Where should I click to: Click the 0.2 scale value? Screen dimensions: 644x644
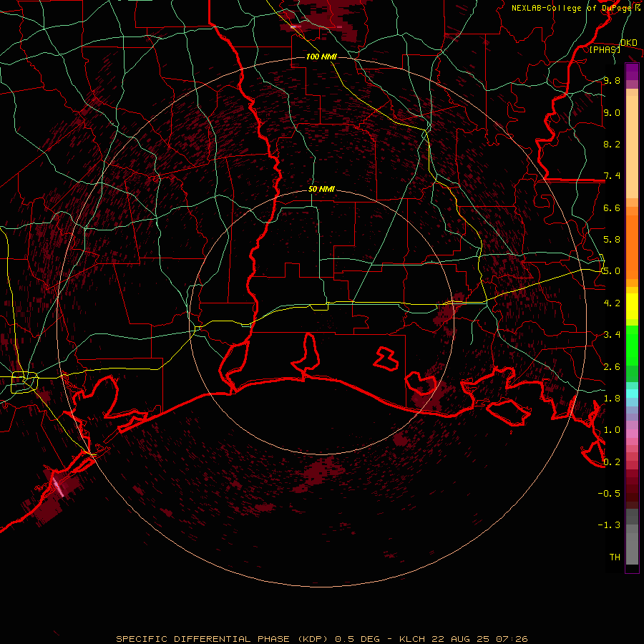(612, 462)
